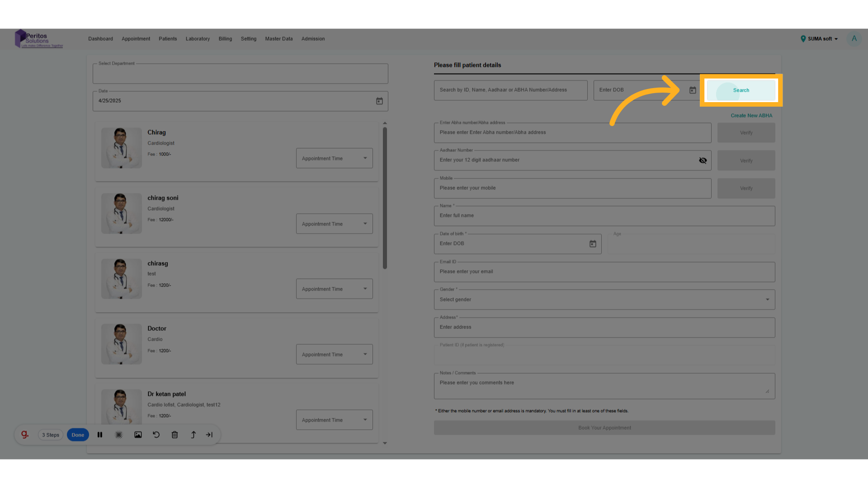This screenshot has height=488, width=868.
Task: Click the Create New ABHA link
Action: 751,116
